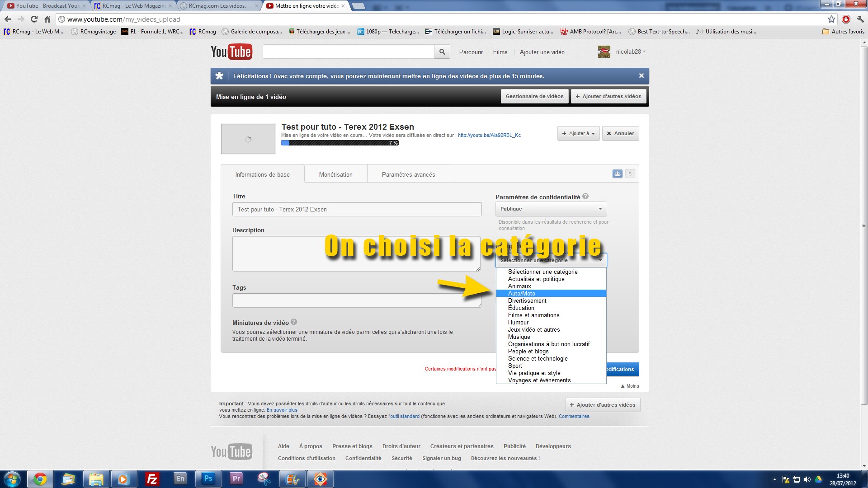
Task: Click Annuler to cancel upload
Action: (x=620, y=133)
